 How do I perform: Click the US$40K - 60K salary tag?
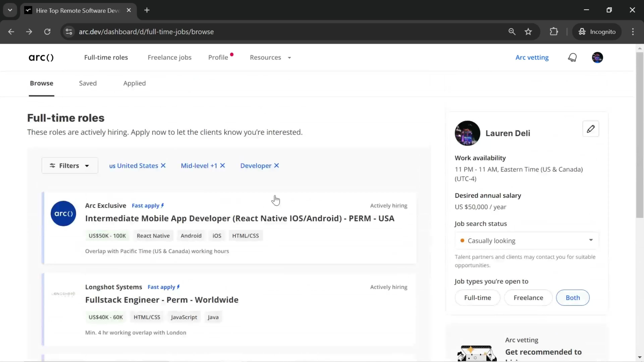(106, 317)
